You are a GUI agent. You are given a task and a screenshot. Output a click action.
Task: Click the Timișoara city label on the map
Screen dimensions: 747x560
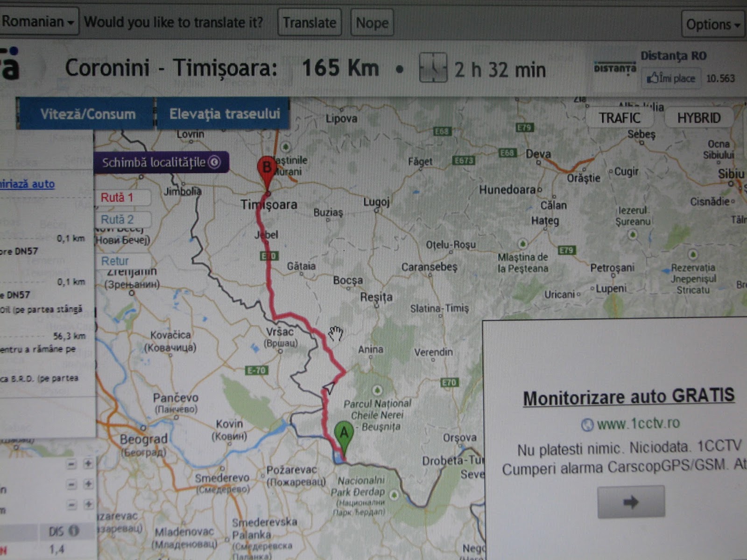pos(269,204)
